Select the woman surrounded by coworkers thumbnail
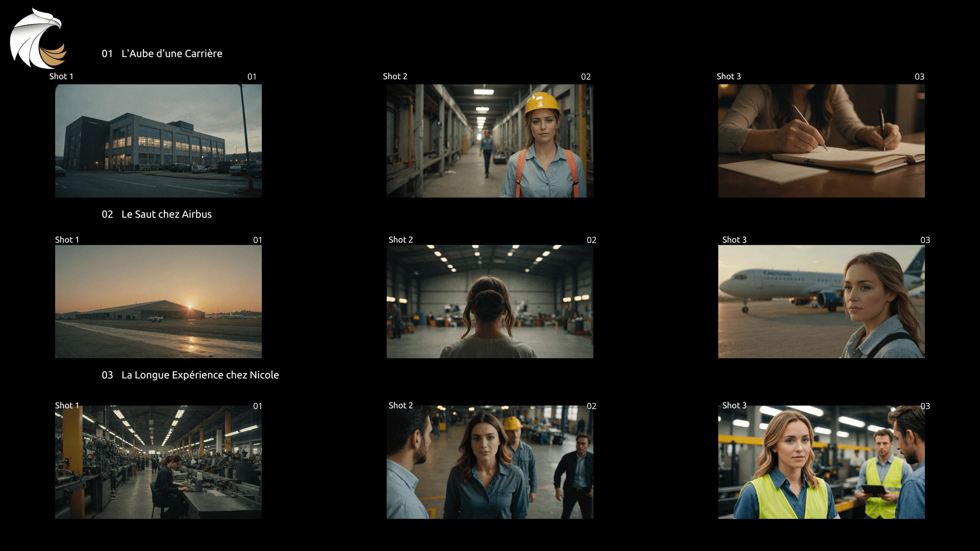 click(x=490, y=462)
